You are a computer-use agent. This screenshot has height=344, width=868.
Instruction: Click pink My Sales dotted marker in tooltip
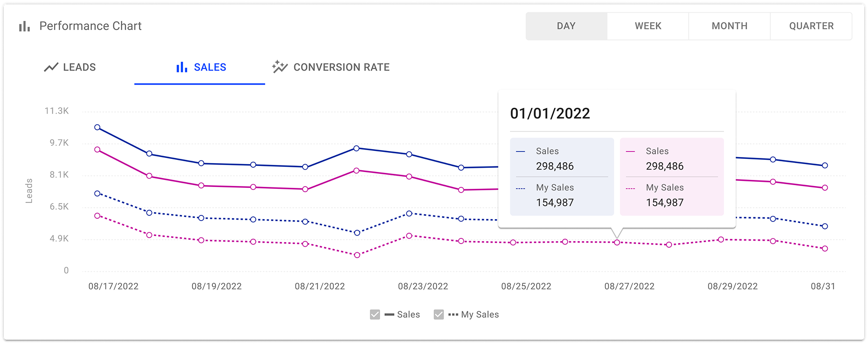click(630, 188)
